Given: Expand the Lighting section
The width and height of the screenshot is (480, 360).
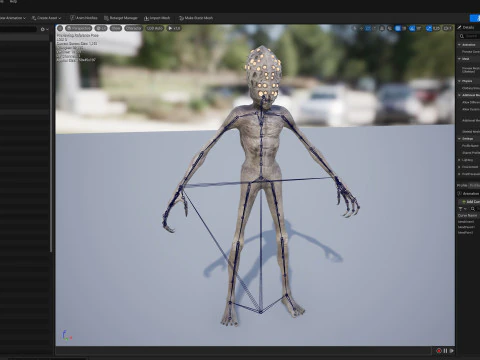Looking at the screenshot, I should coord(459,160).
